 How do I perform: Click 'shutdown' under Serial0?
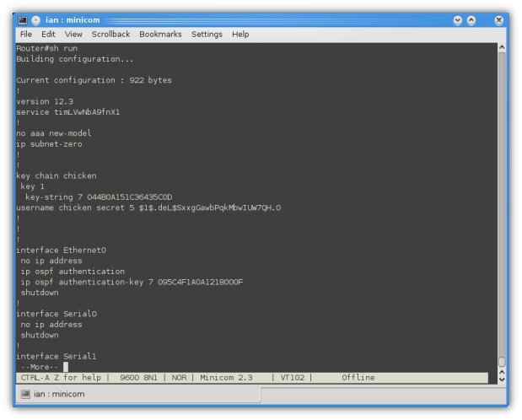40,336
